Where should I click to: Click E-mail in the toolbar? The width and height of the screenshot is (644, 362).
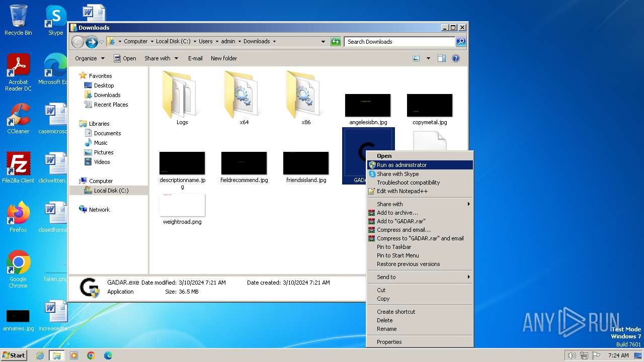[195, 58]
